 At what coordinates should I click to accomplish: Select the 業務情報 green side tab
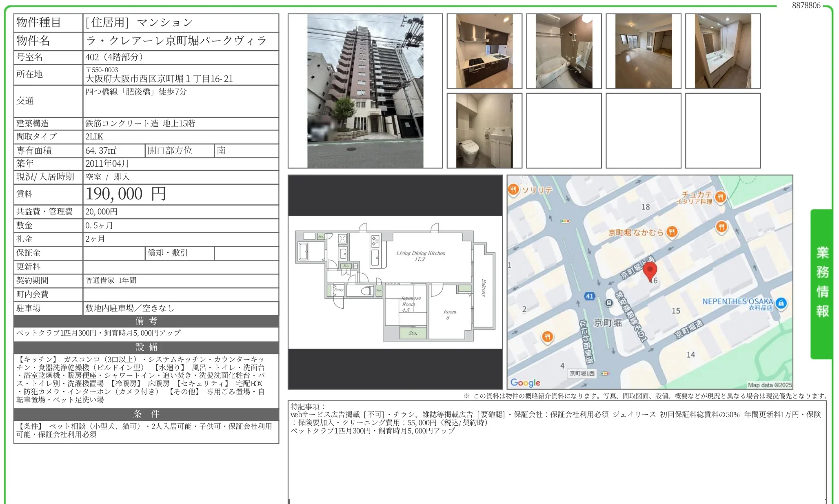(x=822, y=284)
